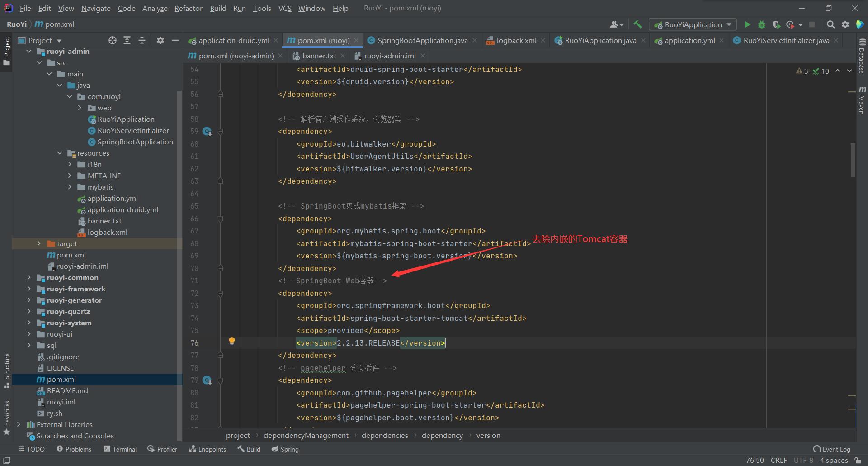Screen dimensions: 868x466
Task: Open the Terminal tool window
Action: tap(120, 449)
